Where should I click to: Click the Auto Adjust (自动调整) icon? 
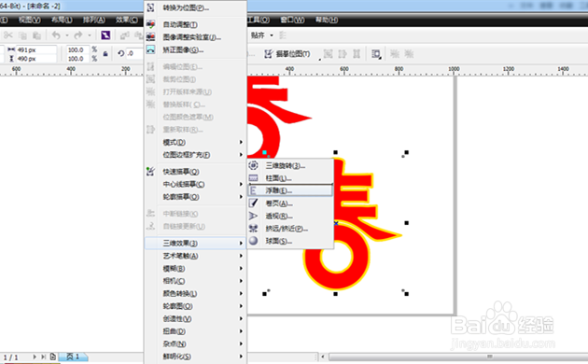(x=150, y=24)
